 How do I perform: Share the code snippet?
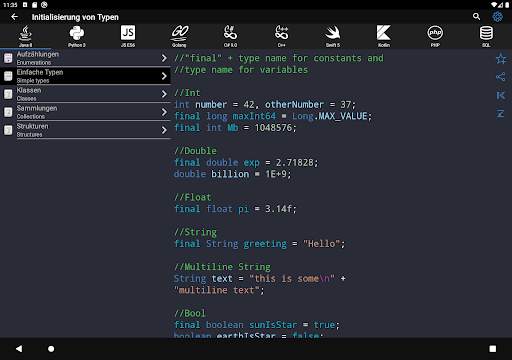(501, 77)
